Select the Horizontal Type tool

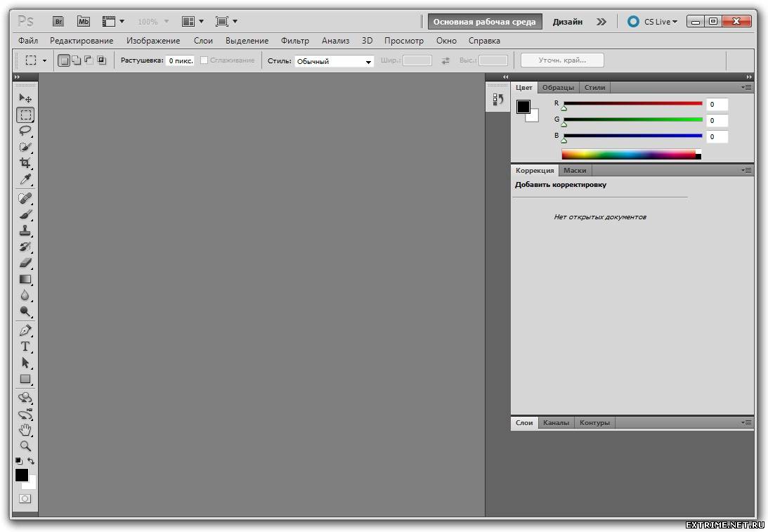[25, 346]
